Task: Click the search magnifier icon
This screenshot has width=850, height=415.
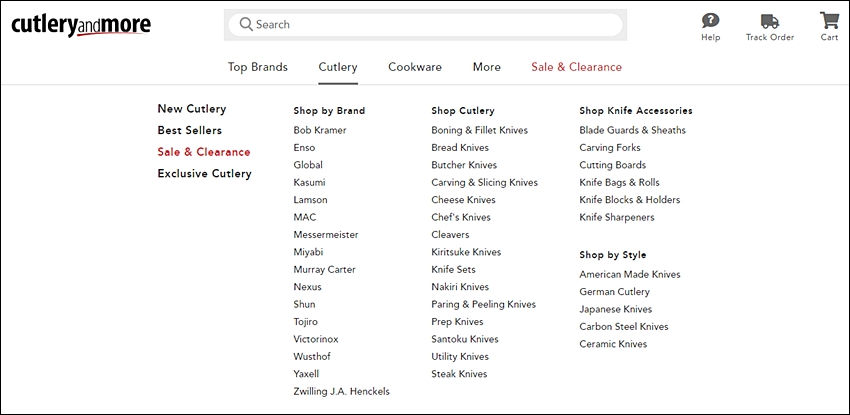Action: tap(246, 24)
